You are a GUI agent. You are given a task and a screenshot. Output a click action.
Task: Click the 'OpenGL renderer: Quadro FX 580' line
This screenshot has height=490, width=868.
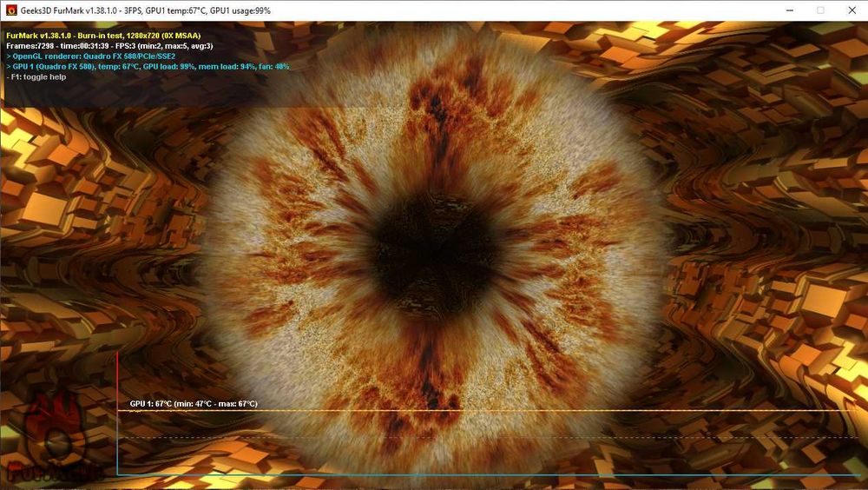point(91,56)
